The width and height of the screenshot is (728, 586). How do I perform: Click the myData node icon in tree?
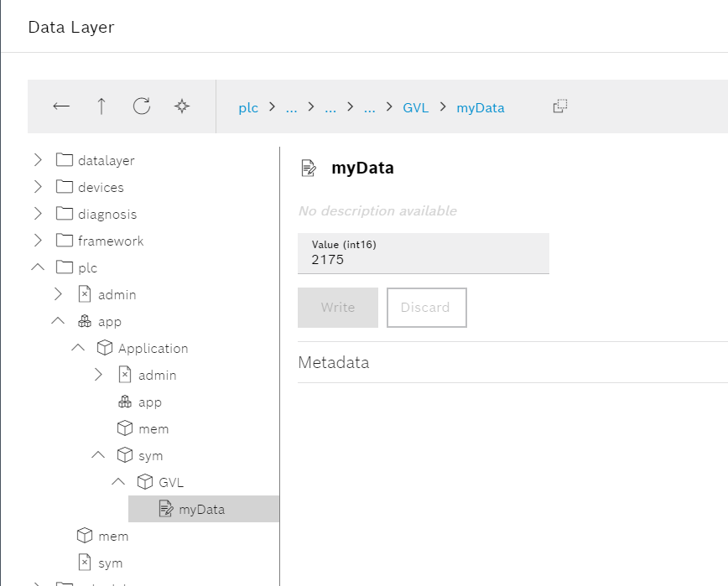165,509
